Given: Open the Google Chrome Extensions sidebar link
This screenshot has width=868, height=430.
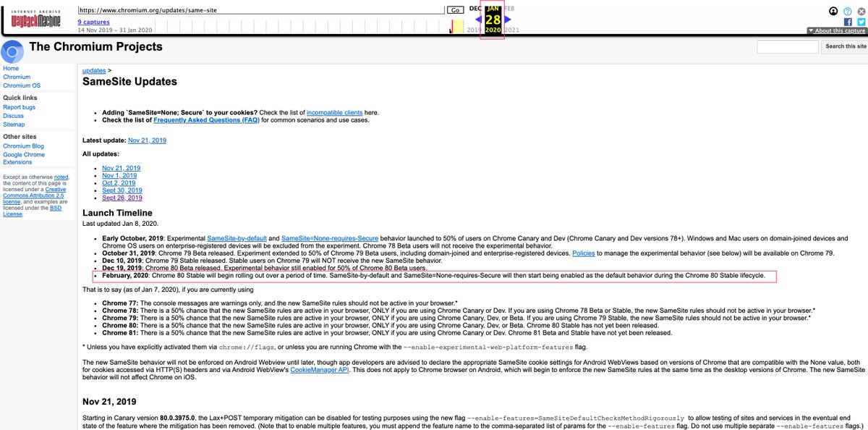Looking at the screenshot, I should coord(24,159).
